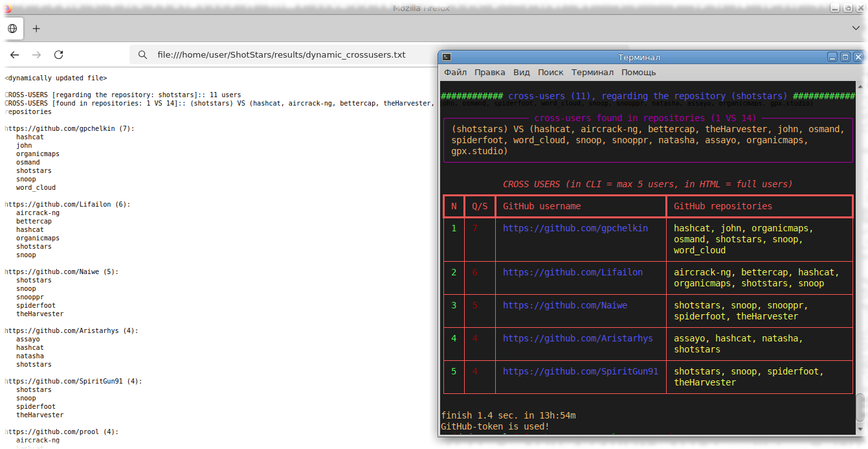Open the Naiwe GitHub link in the terminal table
Screen dimensions: 868x449
coord(565,306)
